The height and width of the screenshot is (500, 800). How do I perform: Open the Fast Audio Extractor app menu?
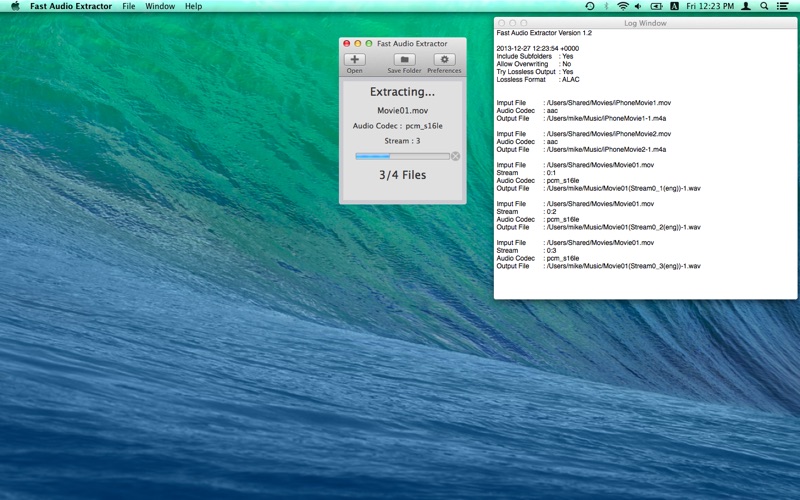pos(71,6)
